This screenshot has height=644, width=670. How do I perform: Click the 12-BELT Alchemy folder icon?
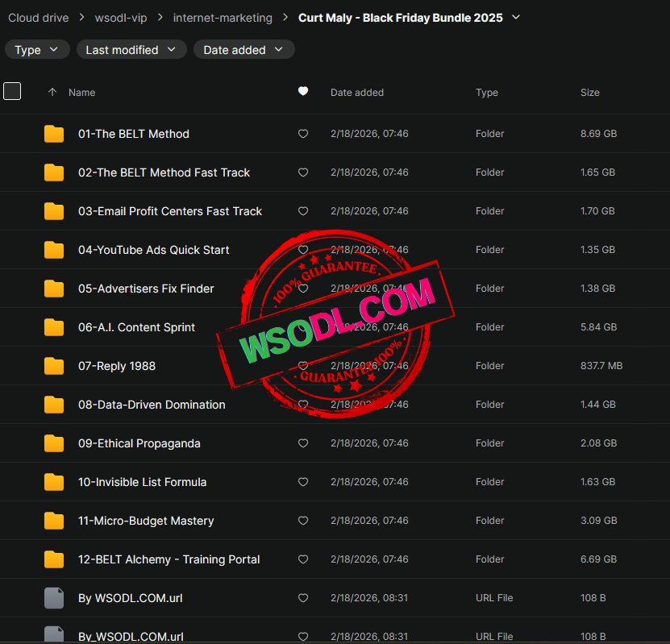[x=54, y=559]
